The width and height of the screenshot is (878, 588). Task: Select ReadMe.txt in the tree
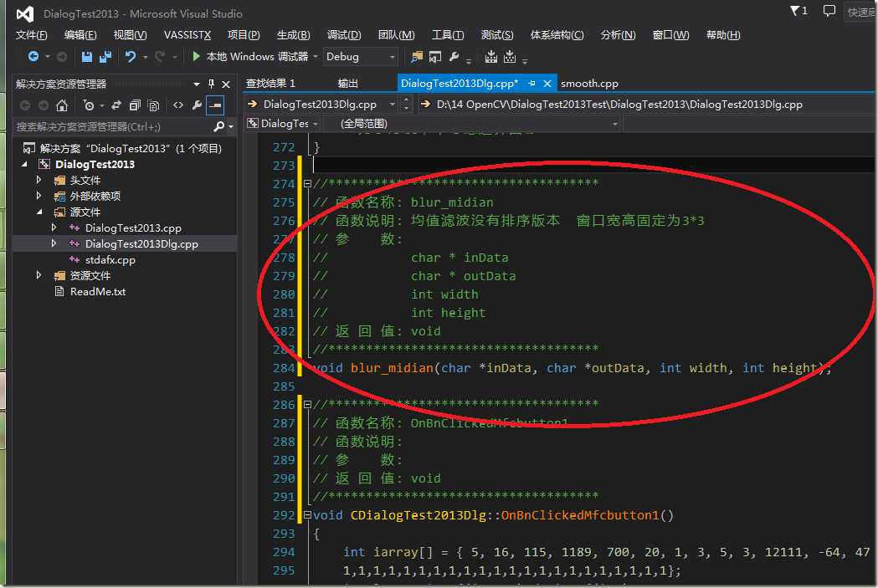(x=98, y=291)
